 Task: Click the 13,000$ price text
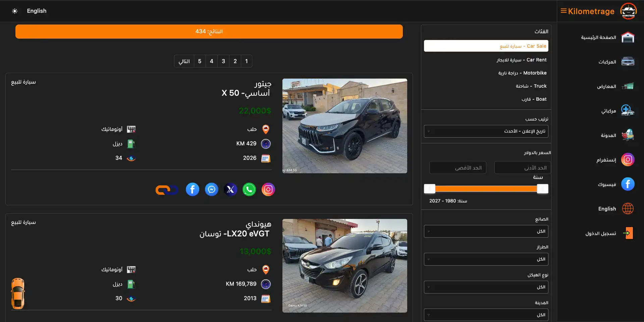pyautogui.click(x=256, y=251)
